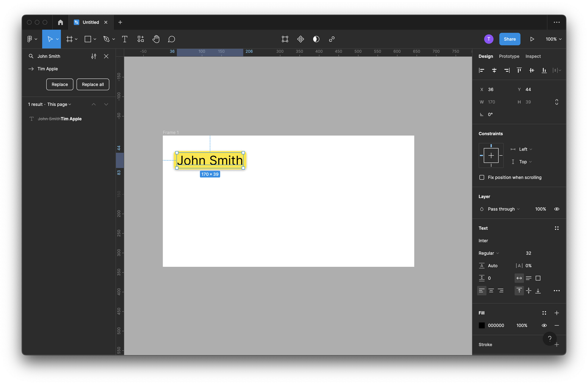
Task: Click the black fill color swatch
Action: point(482,325)
